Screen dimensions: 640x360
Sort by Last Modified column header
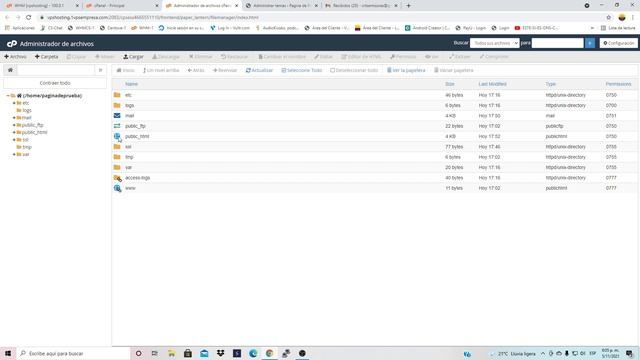(492, 84)
